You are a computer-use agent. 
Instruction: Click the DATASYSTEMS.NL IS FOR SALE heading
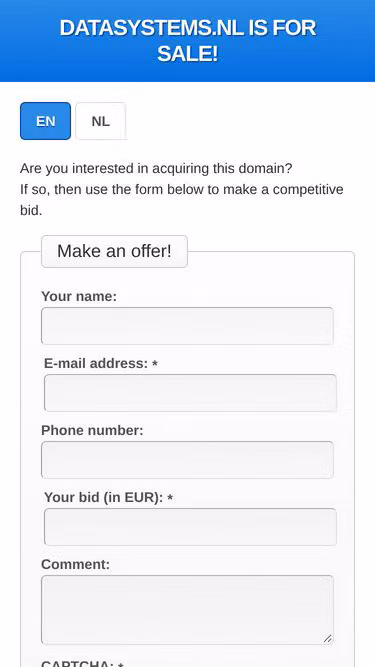coord(188,41)
